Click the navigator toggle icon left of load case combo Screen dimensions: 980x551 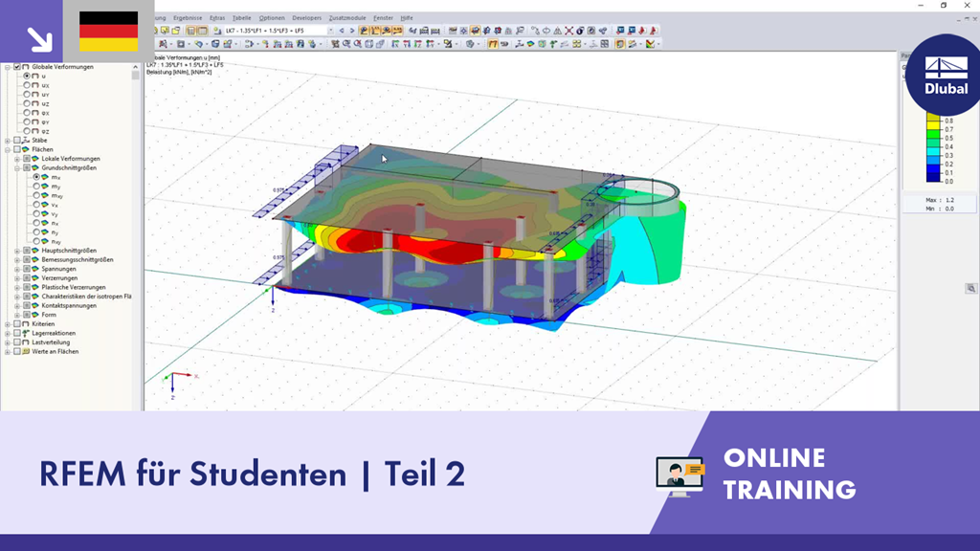[190, 31]
